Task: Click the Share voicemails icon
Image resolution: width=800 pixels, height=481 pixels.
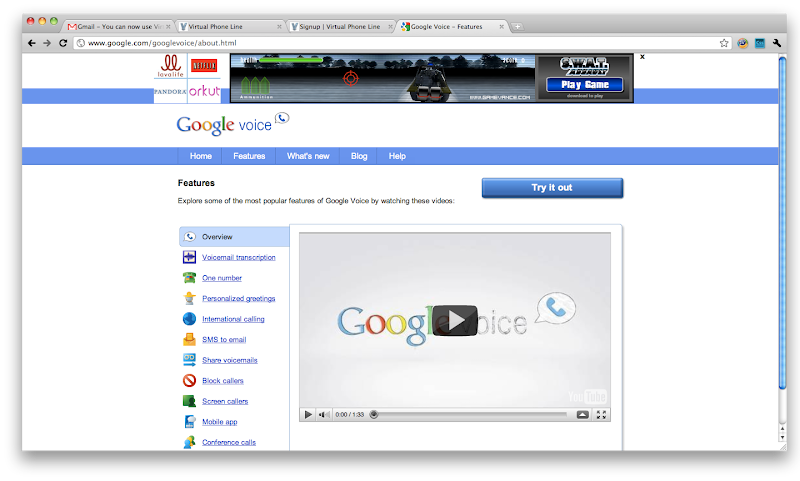Action: 189,360
